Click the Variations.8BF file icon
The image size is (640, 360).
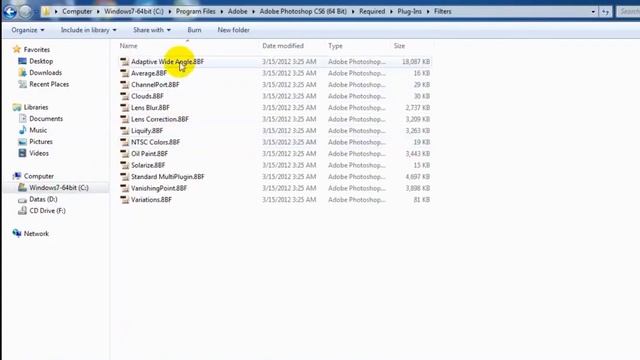(124, 200)
